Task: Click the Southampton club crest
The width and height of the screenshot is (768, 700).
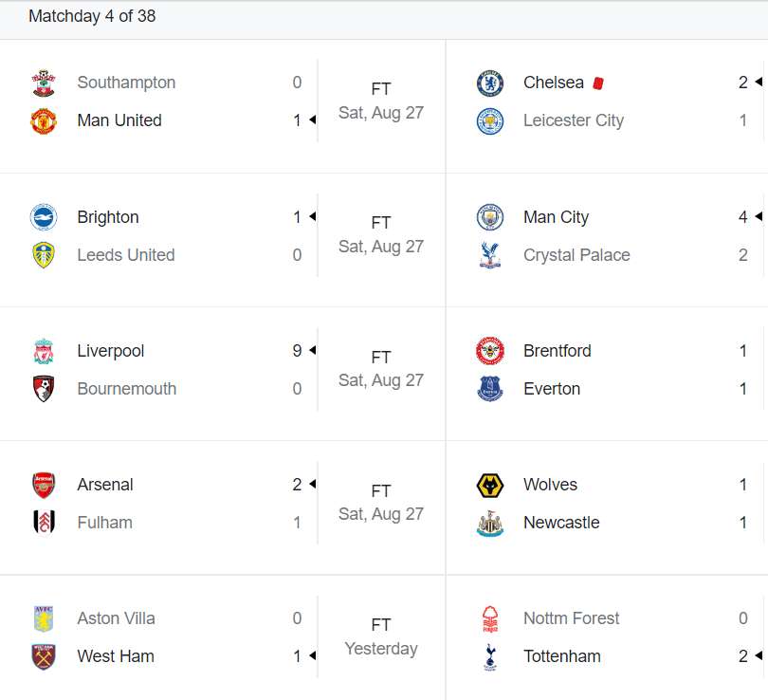Action: 44,83
